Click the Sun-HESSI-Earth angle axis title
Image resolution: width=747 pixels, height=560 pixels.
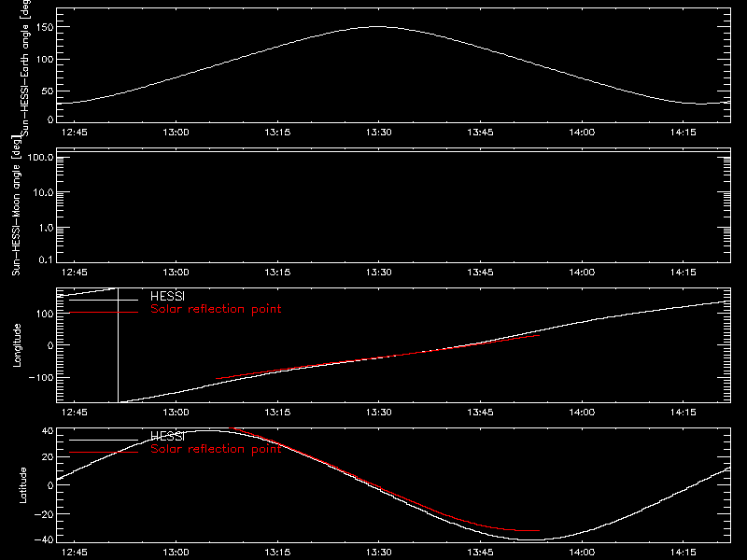click(x=26, y=67)
